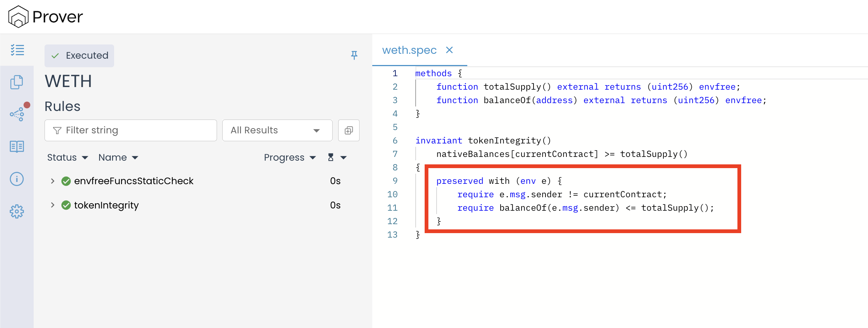Click the files copy icon in sidebar
Viewport: 868px width, 328px height.
click(17, 82)
